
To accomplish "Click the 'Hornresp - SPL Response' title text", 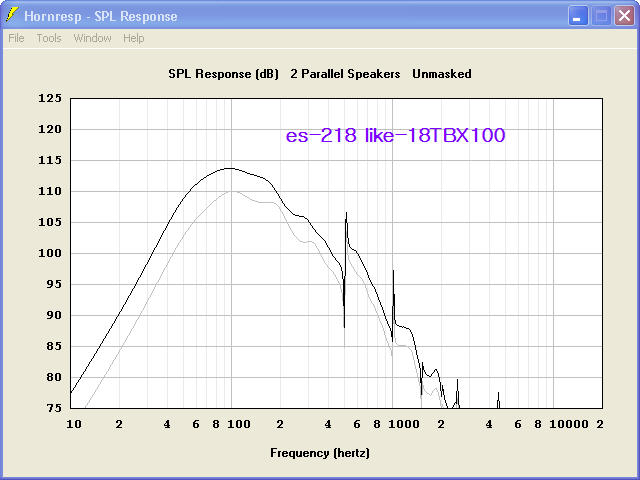I will click(x=101, y=16).
